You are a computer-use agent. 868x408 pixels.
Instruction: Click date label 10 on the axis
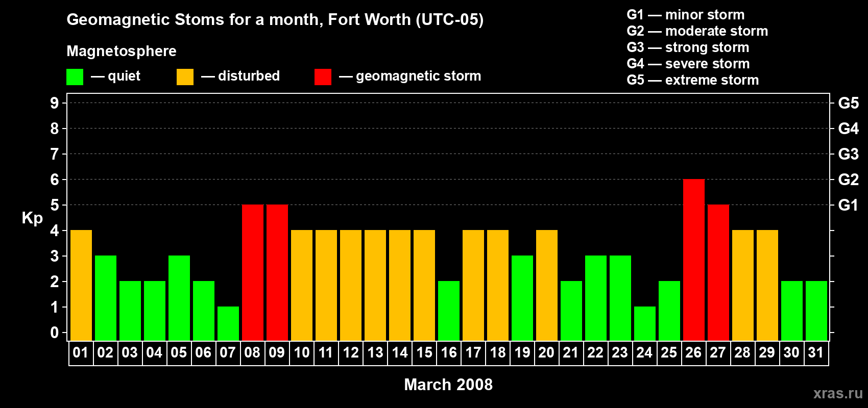[x=302, y=353]
